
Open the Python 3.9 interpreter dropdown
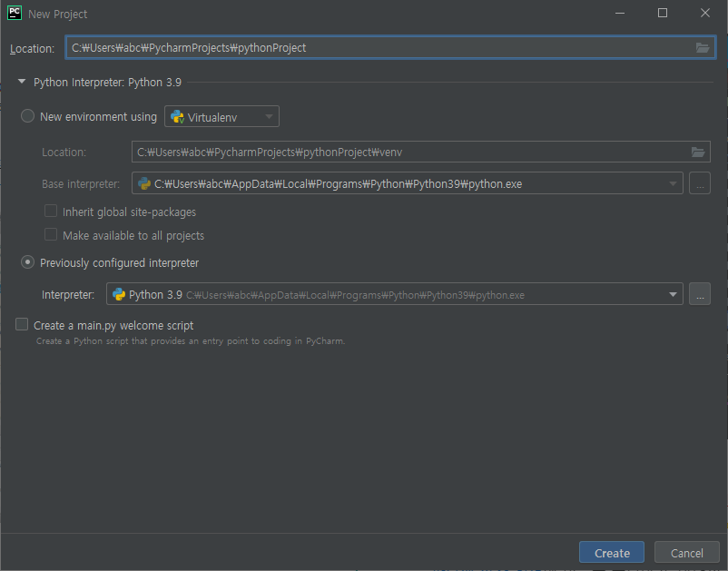[x=673, y=294]
